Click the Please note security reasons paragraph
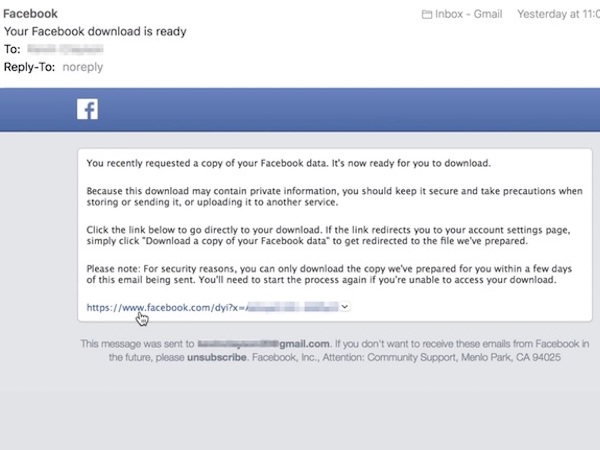 (329, 274)
